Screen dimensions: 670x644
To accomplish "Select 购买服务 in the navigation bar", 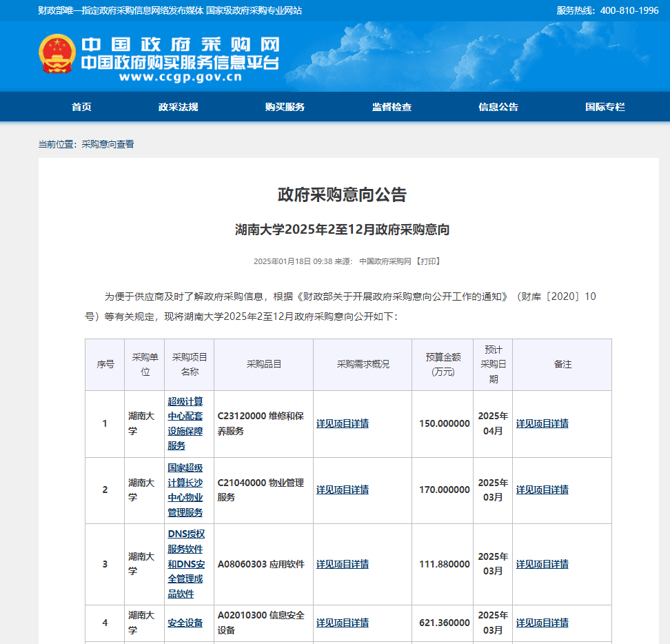I will (285, 107).
